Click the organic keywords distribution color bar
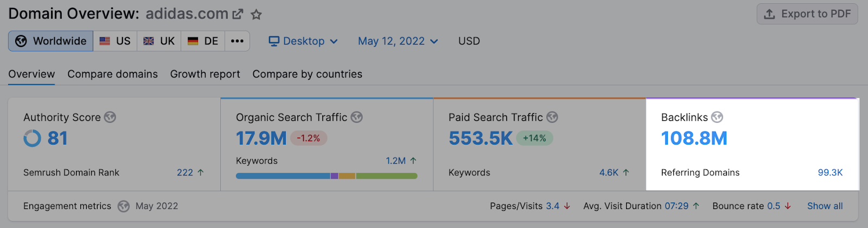This screenshot has width=868, height=228. pyautogui.click(x=326, y=176)
